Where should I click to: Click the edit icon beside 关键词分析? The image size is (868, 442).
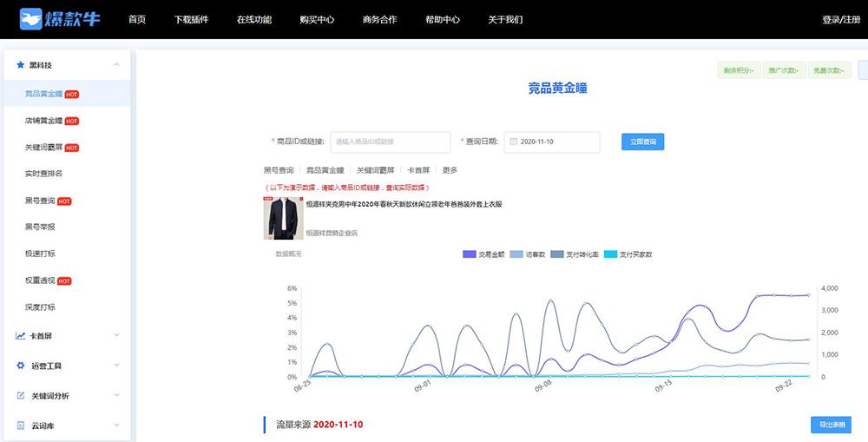click(x=21, y=395)
